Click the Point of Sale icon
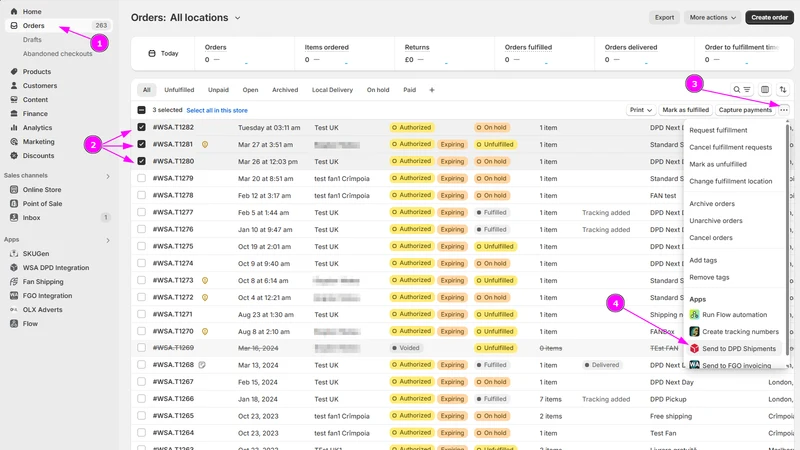This screenshot has width=800, height=450. [x=14, y=204]
